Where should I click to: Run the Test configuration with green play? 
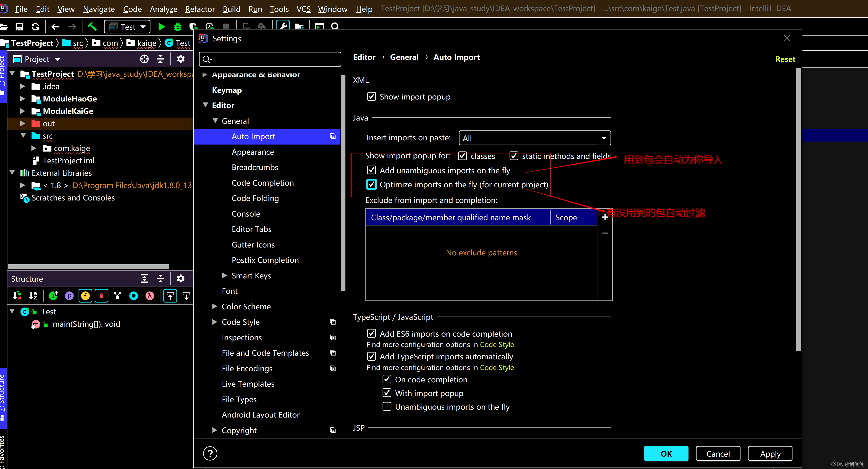point(162,27)
